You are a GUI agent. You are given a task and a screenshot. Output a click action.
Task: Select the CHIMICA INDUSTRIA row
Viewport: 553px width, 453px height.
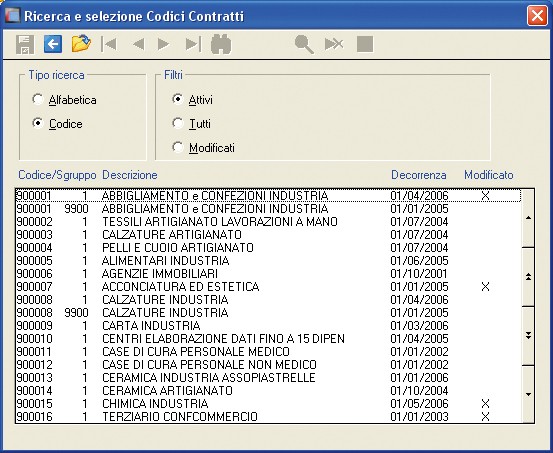click(x=268, y=404)
